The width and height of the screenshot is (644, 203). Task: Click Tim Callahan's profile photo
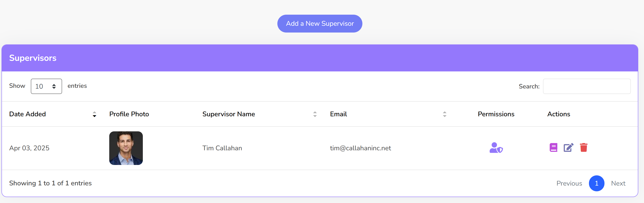[126, 148]
